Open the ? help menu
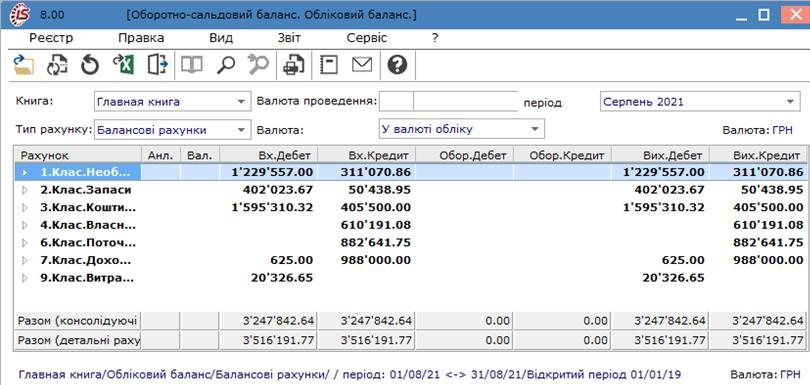Image resolution: width=810 pixels, height=385 pixels. (435, 38)
